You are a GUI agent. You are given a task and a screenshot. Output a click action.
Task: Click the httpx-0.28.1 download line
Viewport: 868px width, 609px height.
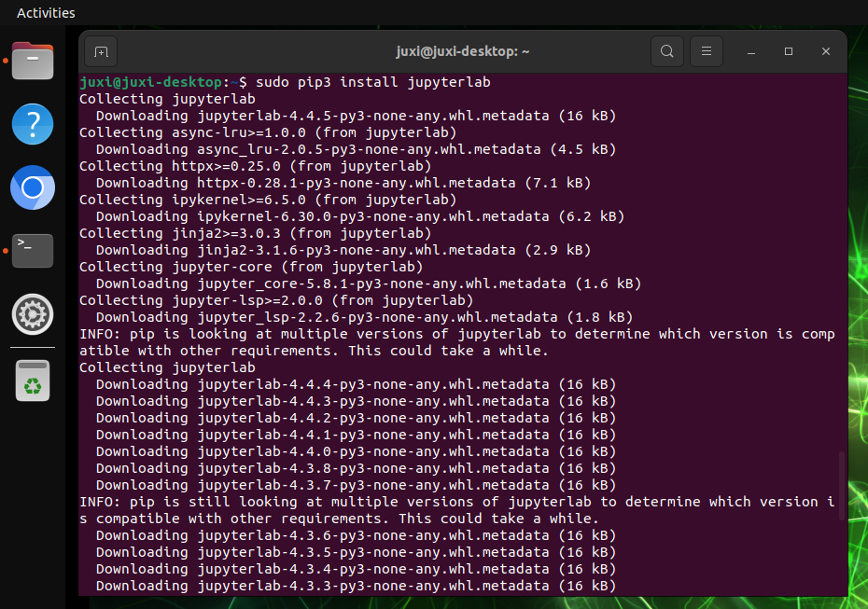pos(343,183)
